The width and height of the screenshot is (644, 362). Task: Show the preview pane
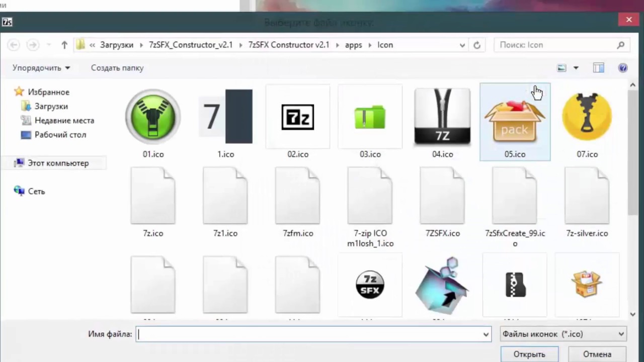(x=598, y=68)
